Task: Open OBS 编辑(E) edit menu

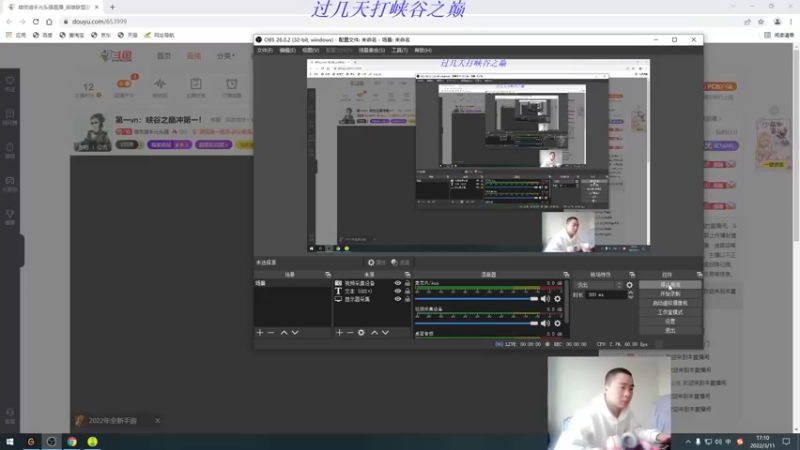Action: click(x=287, y=51)
